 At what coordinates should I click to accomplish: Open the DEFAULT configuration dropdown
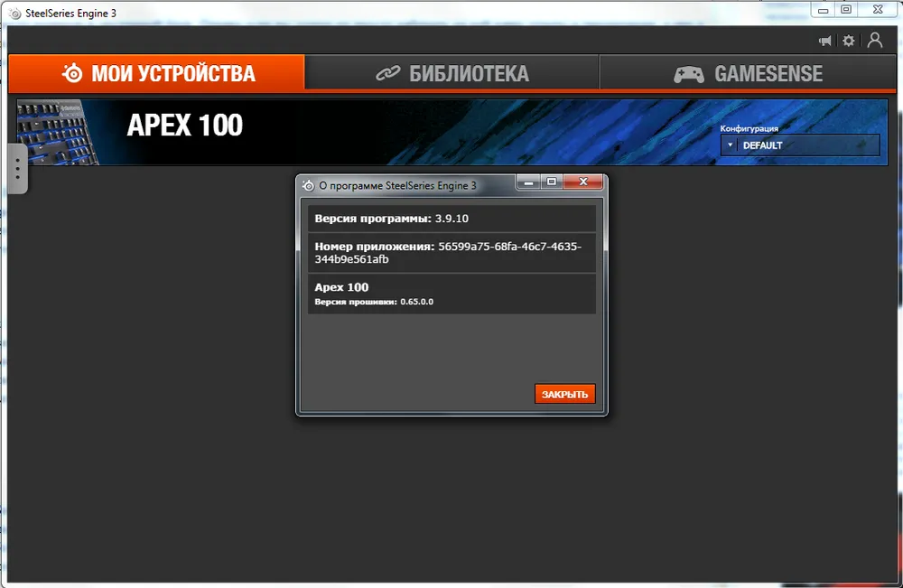(x=800, y=145)
